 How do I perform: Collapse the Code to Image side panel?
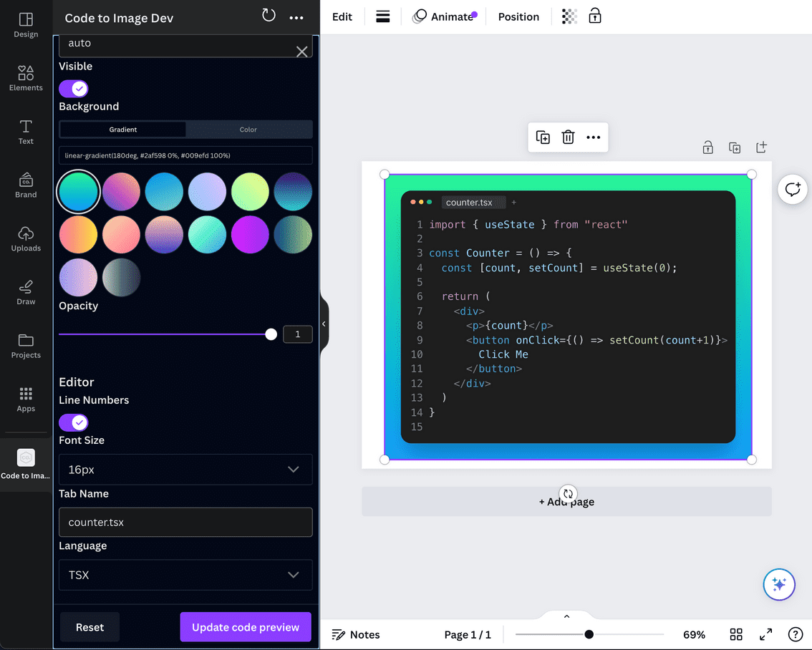click(x=324, y=324)
